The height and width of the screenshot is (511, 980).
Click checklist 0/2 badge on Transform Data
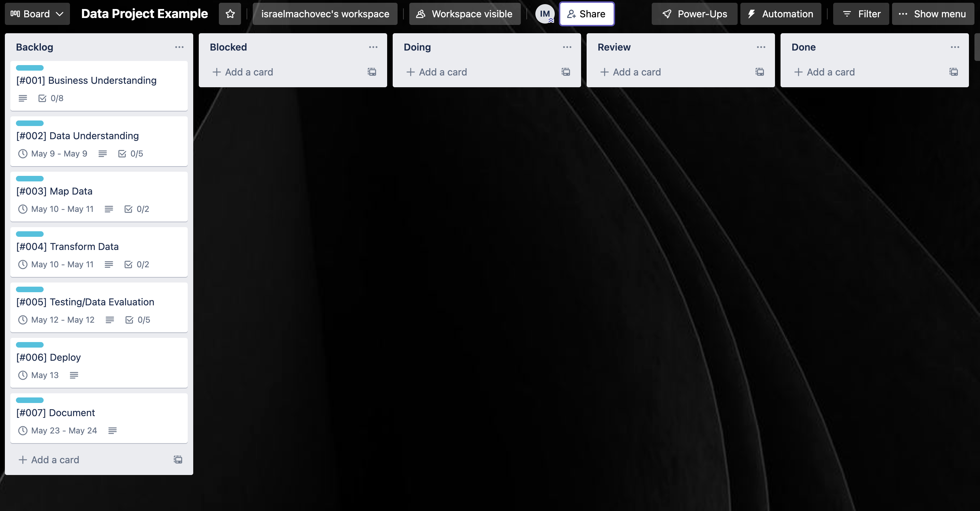(137, 265)
